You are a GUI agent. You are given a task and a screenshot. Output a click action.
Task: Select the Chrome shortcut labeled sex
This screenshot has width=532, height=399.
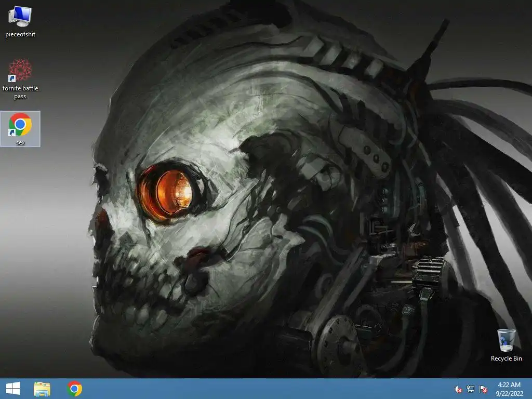(20, 129)
